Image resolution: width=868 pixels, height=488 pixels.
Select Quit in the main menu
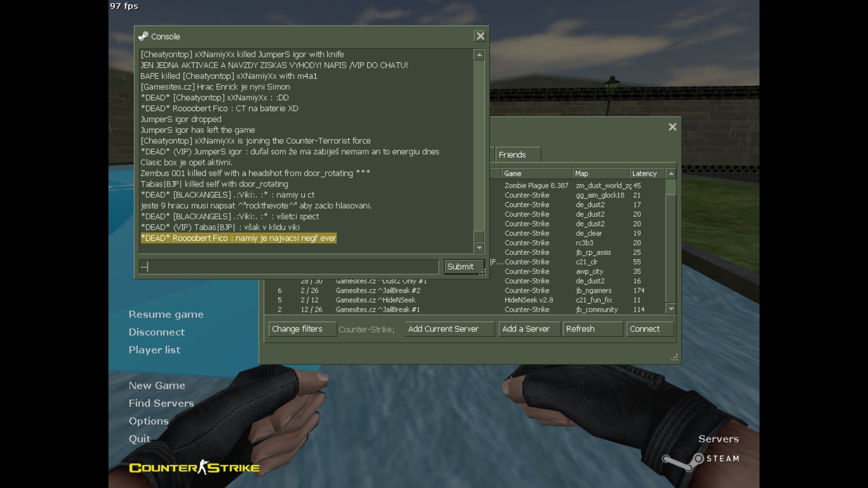pos(139,439)
